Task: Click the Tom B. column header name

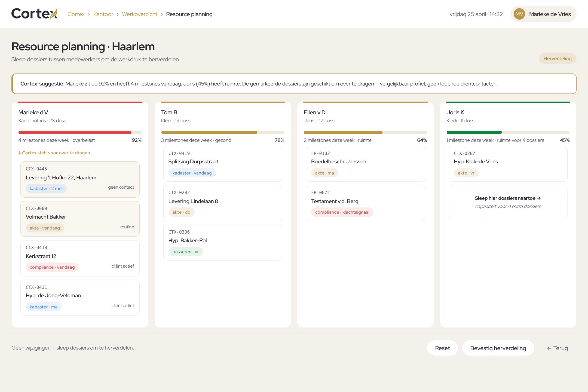Action: click(170, 112)
